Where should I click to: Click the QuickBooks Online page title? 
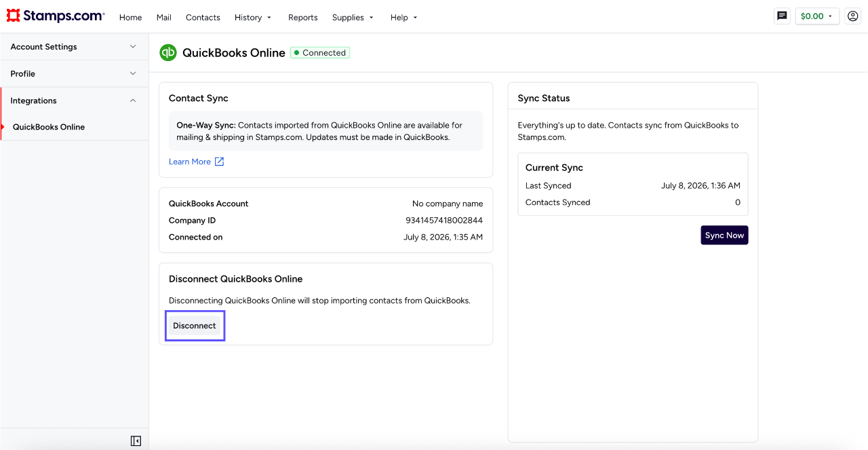tap(234, 53)
